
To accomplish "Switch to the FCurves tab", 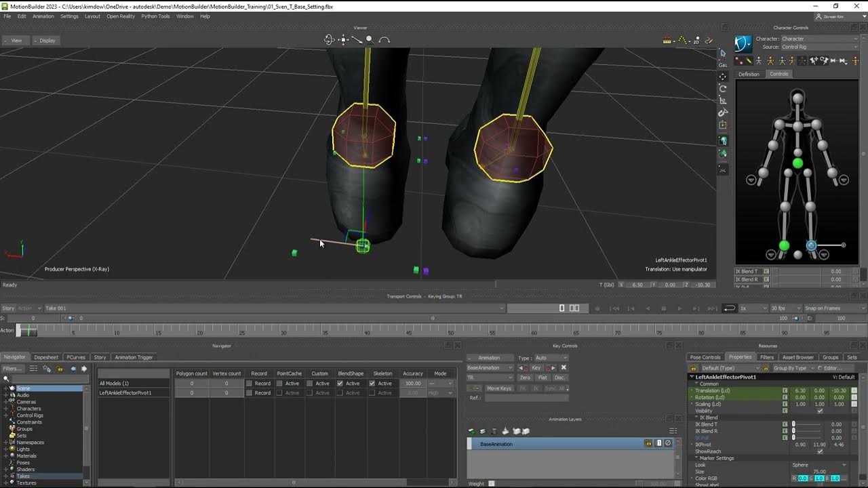I will [76, 357].
